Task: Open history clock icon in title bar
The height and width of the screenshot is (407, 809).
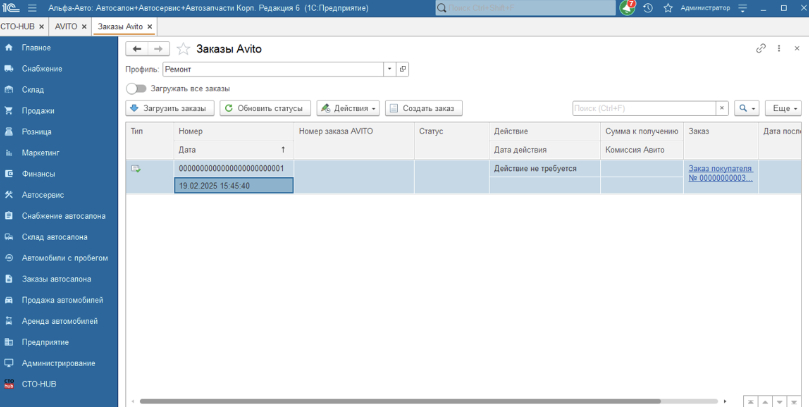Action: (x=648, y=8)
